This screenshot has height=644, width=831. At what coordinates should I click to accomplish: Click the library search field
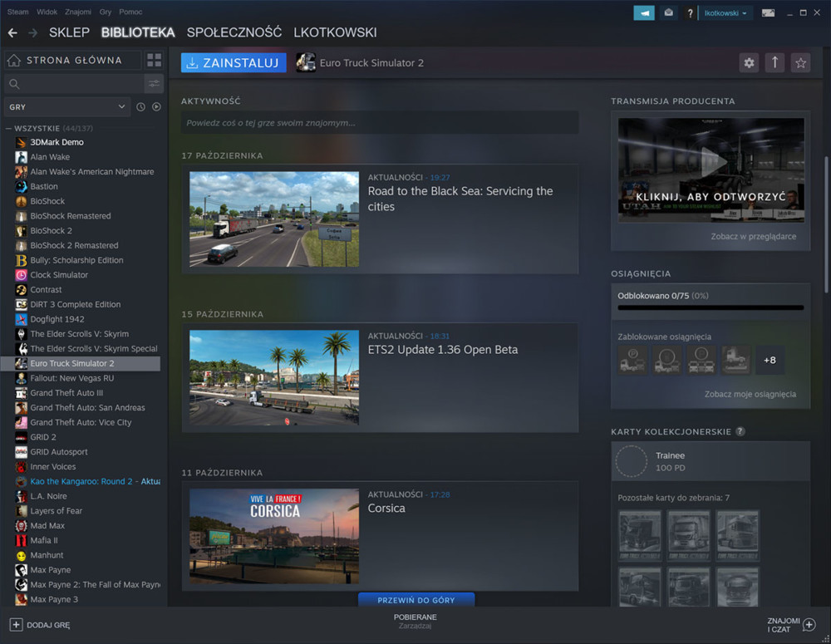(74, 84)
